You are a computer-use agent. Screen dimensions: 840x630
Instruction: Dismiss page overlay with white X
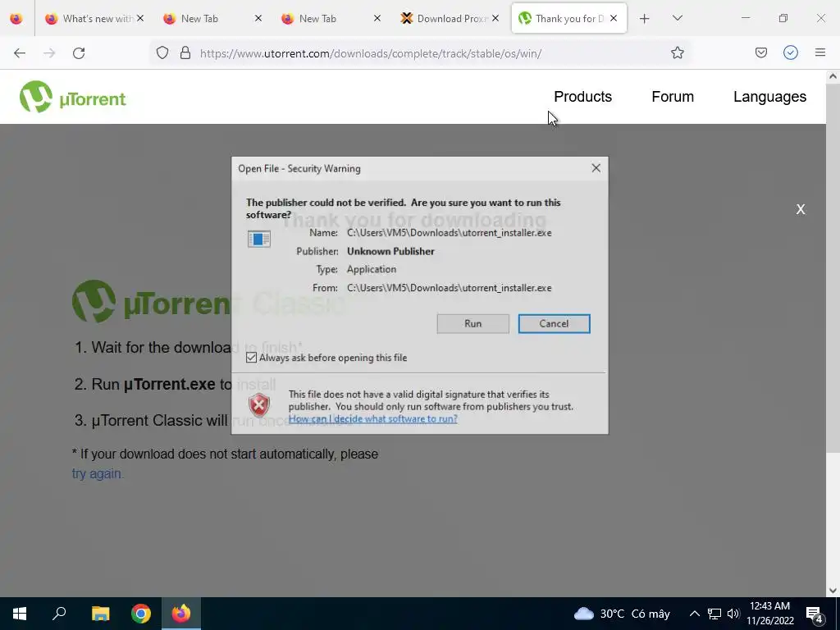pos(801,209)
